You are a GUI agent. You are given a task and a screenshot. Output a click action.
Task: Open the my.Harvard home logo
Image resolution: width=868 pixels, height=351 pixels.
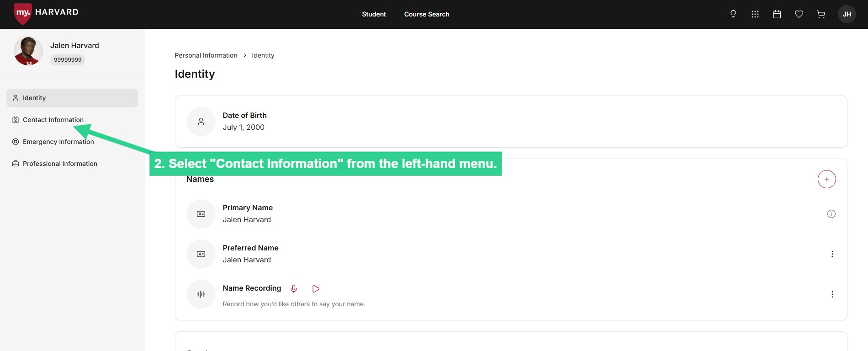(x=46, y=13)
